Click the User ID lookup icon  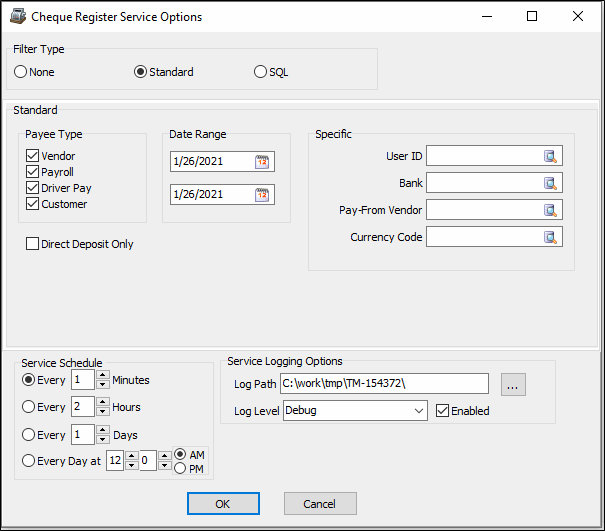click(551, 156)
